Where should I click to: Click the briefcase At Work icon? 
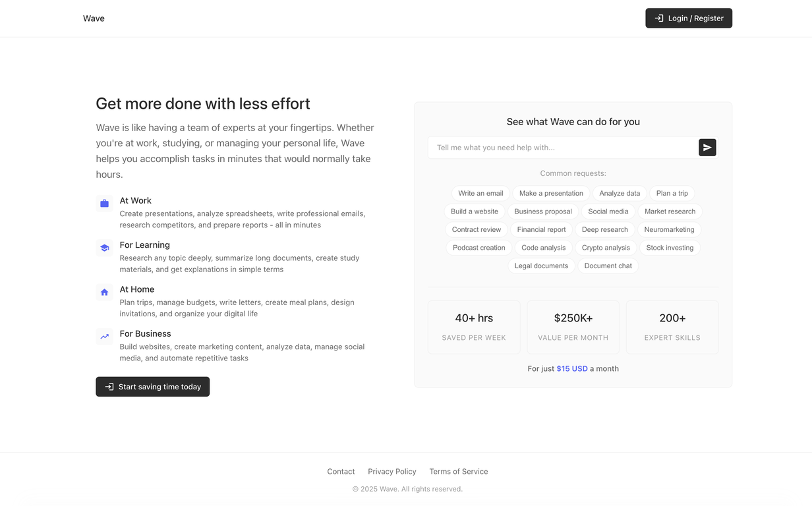coord(104,204)
